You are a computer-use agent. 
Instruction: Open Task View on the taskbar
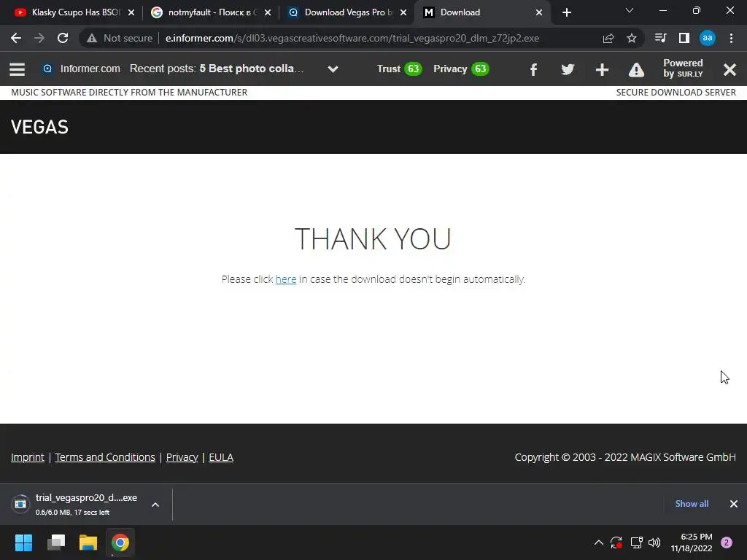point(55,542)
